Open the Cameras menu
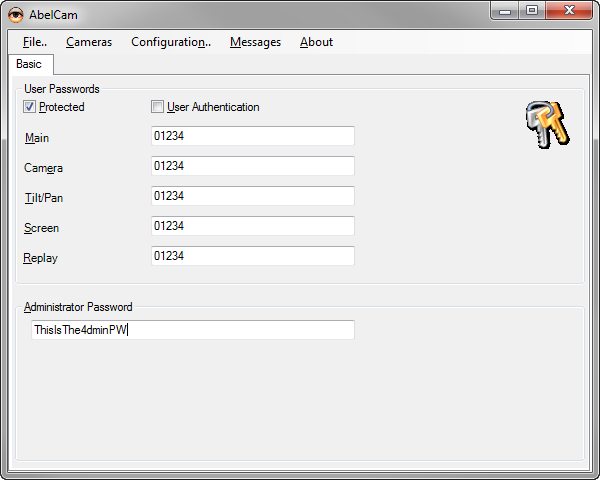Image resolution: width=600 pixels, height=480 pixels. pos(89,42)
